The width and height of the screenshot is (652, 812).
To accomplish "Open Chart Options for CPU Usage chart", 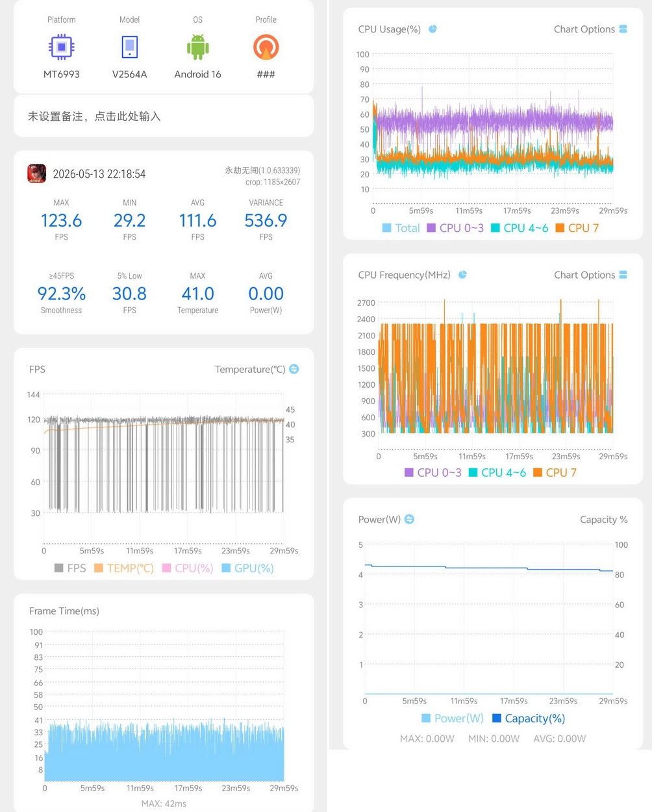I will click(x=590, y=29).
